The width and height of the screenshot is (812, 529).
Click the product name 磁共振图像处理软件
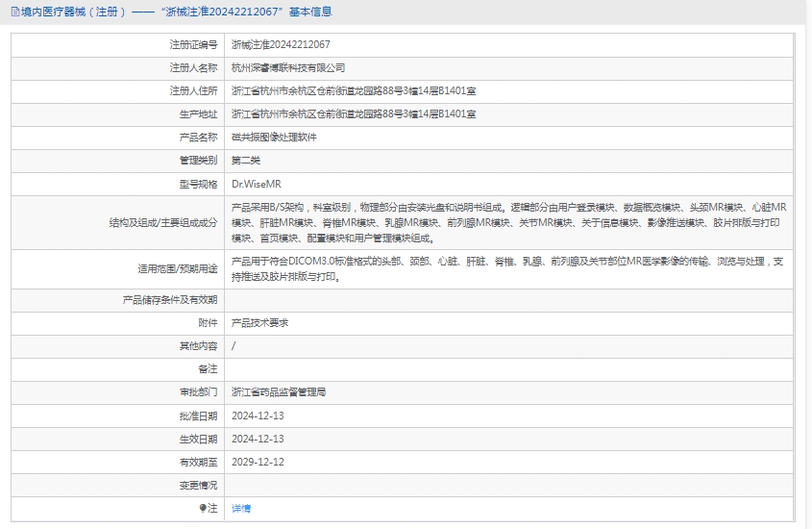[274, 138]
